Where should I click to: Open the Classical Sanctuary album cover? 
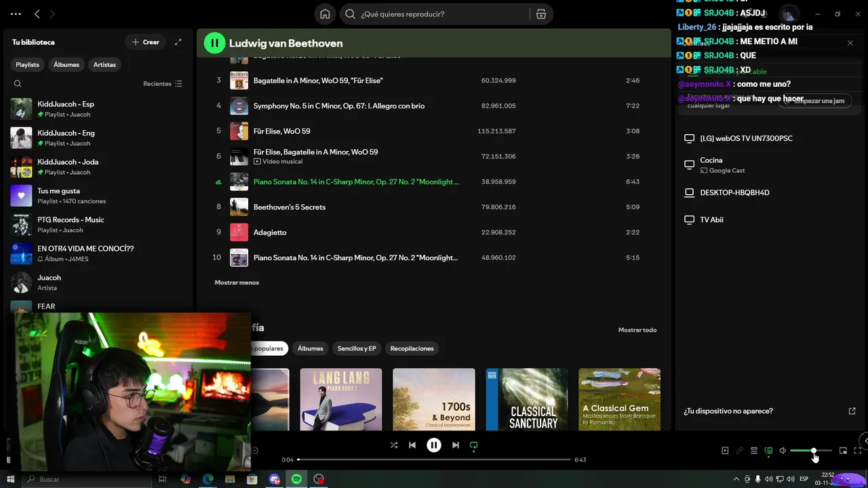527,399
